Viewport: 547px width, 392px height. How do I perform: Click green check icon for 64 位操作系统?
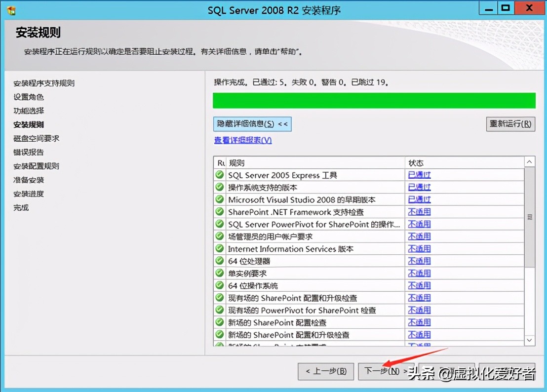point(219,285)
